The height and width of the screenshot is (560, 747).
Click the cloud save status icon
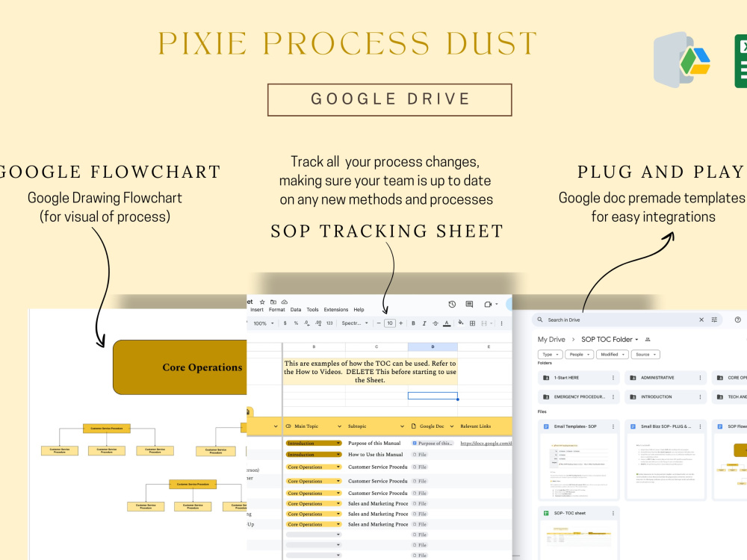(x=285, y=302)
